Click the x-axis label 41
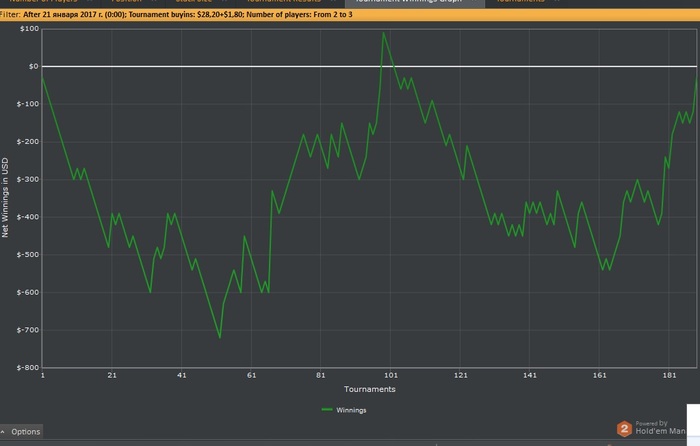Image resolution: width=700 pixels, height=446 pixels. tap(182, 375)
